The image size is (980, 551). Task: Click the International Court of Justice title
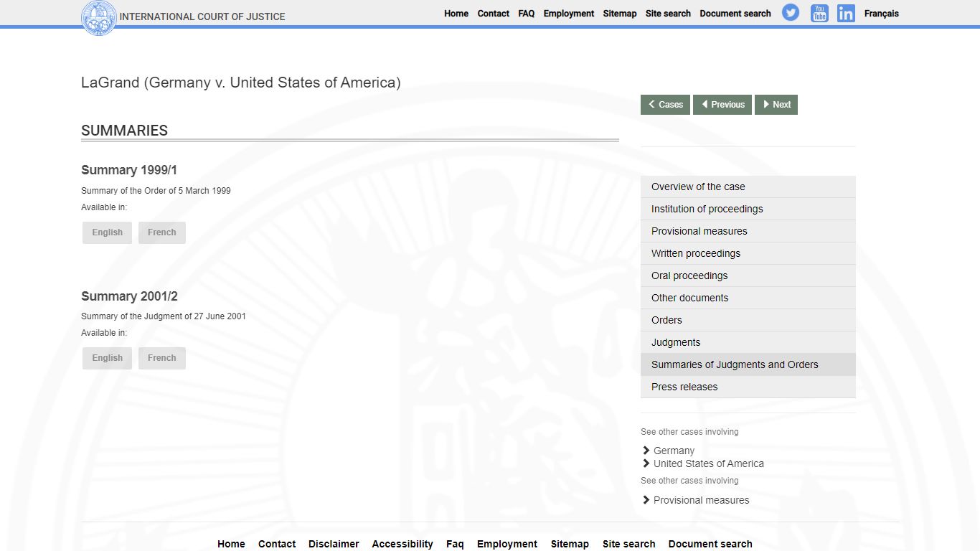pyautogui.click(x=202, y=17)
